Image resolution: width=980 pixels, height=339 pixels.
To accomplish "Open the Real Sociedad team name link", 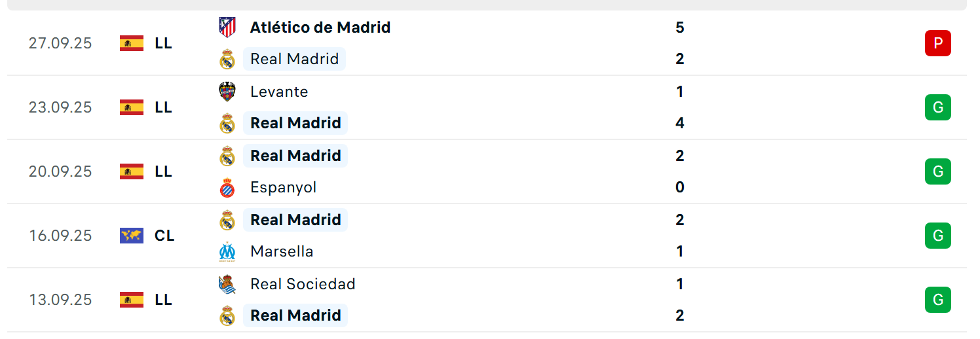I will [x=303, y=284].
